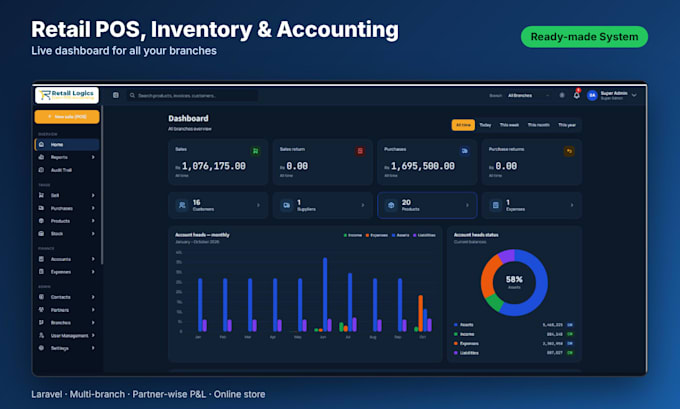
Task: Click the Products icon in sidebar
Action: [x=42, y=221]
